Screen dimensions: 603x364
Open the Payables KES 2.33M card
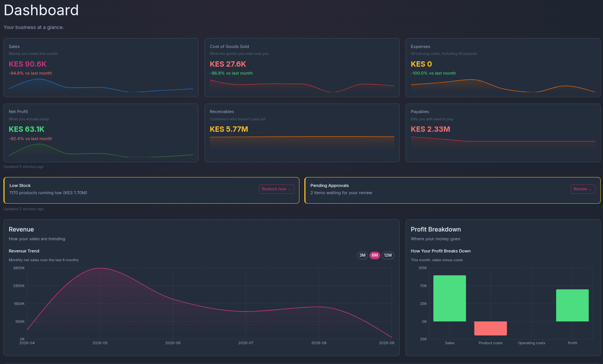[503, 133]
